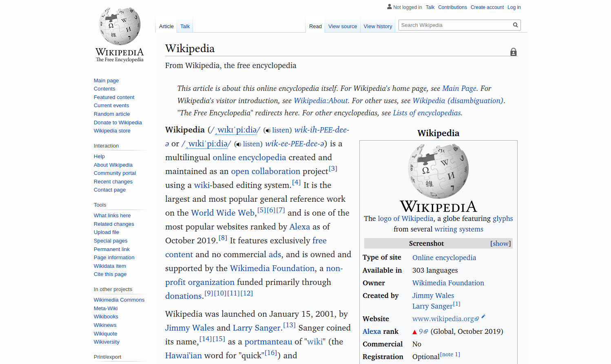Viewport: 611px width, 364px height.
Task: Open Lists of encyclopedias link
Action: point(427,113)
